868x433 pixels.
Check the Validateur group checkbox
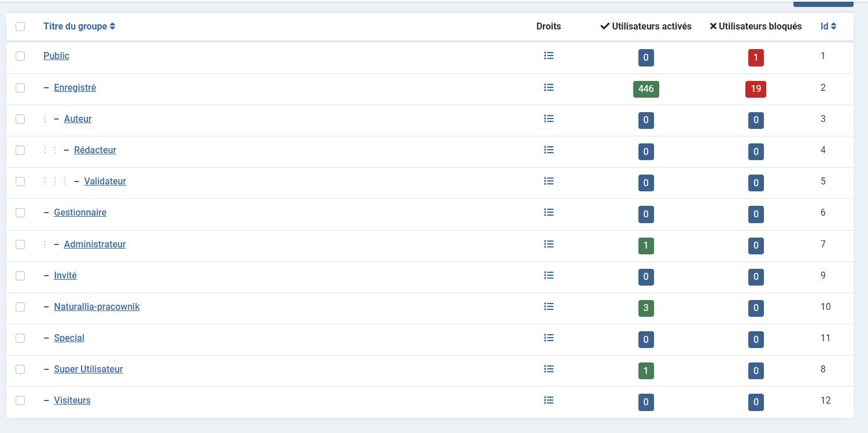click(x=20, y=182)
